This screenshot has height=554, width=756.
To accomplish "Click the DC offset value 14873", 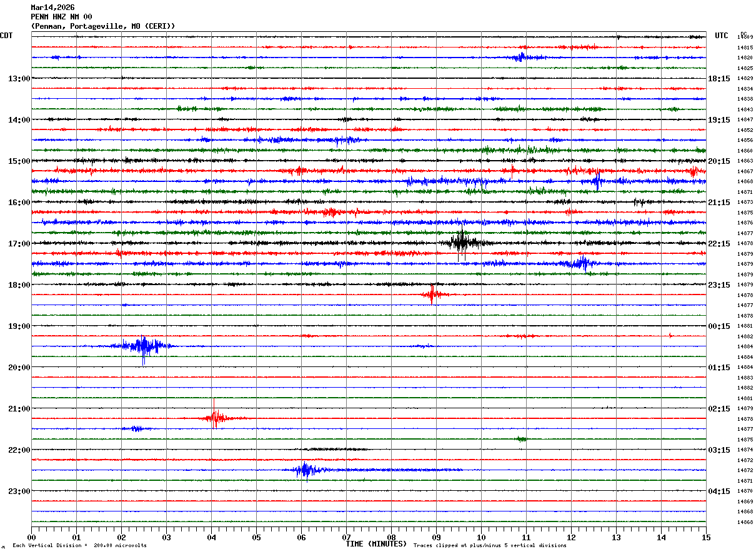I will 745,202.
